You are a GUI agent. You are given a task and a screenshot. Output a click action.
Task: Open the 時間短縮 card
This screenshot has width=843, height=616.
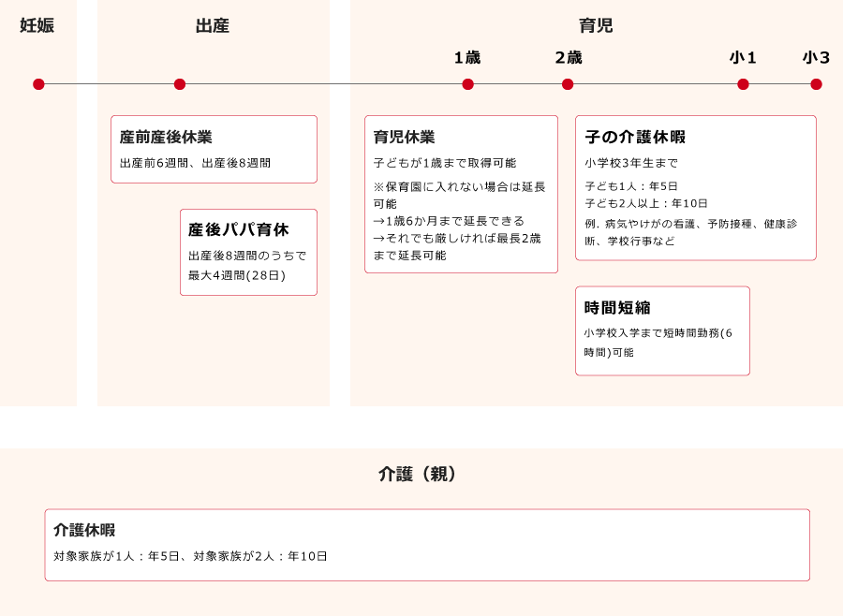click(662, 330)
